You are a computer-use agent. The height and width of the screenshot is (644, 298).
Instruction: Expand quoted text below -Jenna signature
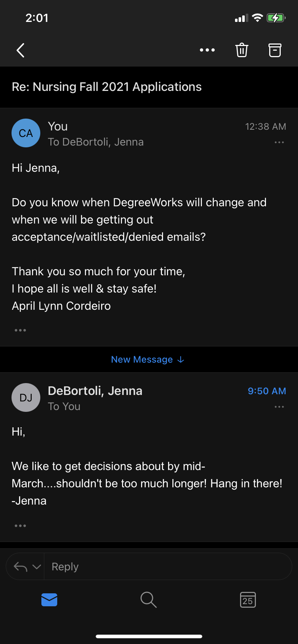(x=20, y=526)
